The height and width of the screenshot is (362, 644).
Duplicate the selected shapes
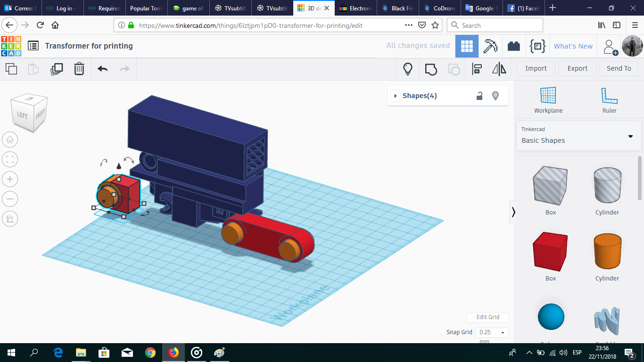tap(57, 69)
